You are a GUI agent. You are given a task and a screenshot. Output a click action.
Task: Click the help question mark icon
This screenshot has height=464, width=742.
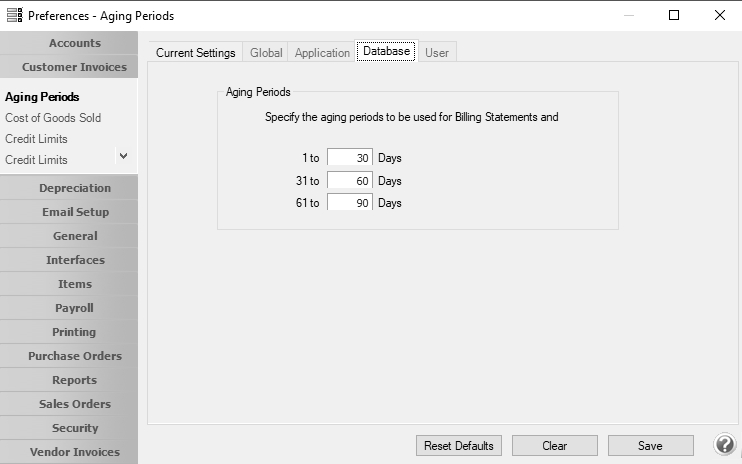[x=724, y=445]
